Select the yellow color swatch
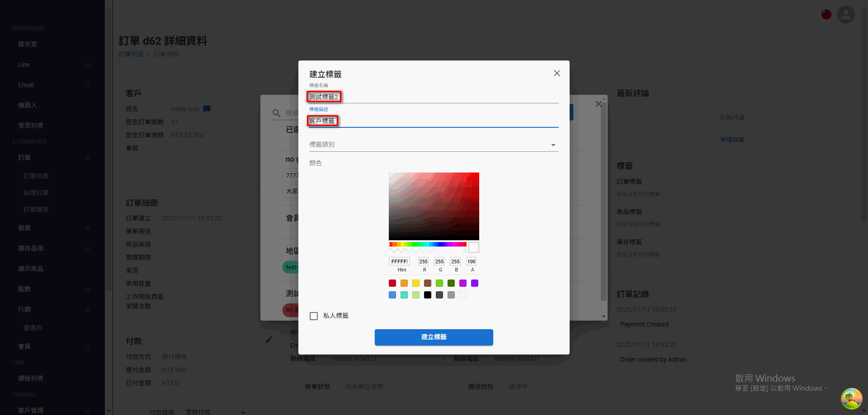The image size is (868, 415). (x=416, y=283)
